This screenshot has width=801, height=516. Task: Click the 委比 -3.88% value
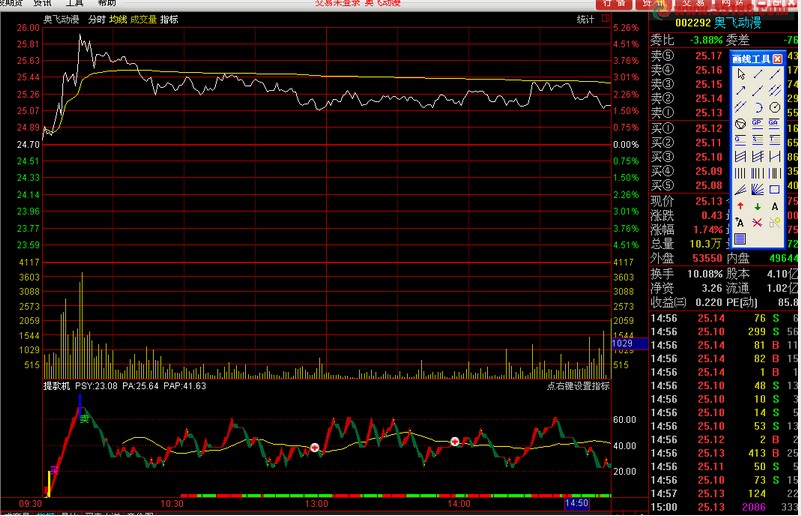click(706, 40)
